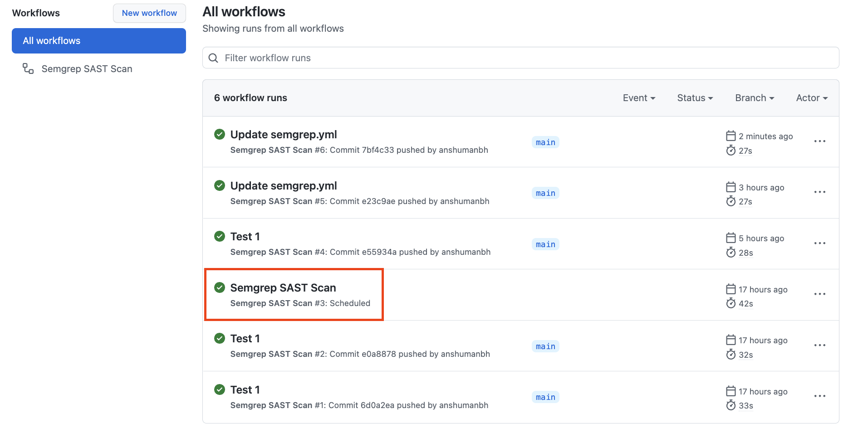Screen dimensions: 868x438
Task: Click the calendar icon on run #1
Action: point(731,391)
